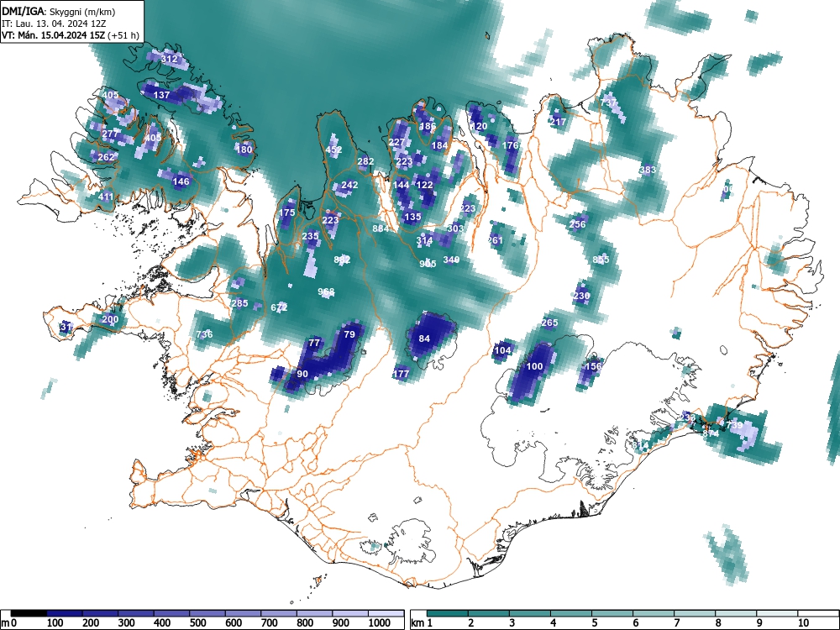Click the '500' label in the meter legend
Viewport: 840px width, 630px height.
(197, 623)
